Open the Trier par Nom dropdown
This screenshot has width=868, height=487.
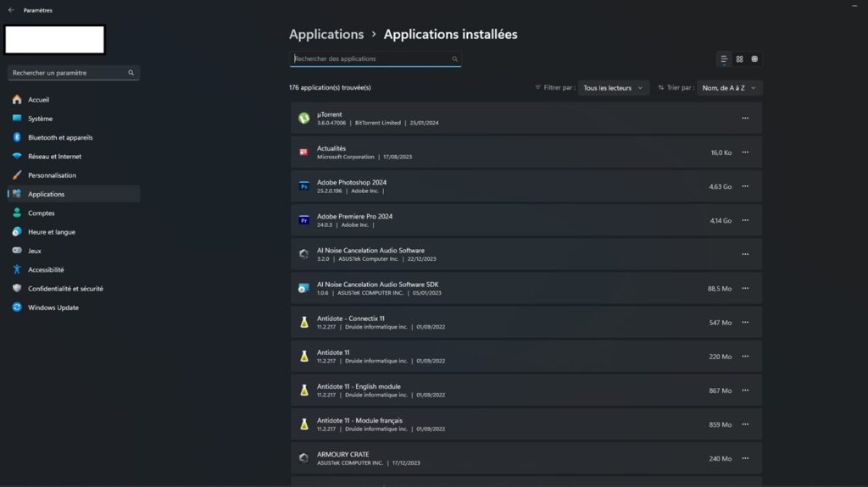[x=729, y=87]
